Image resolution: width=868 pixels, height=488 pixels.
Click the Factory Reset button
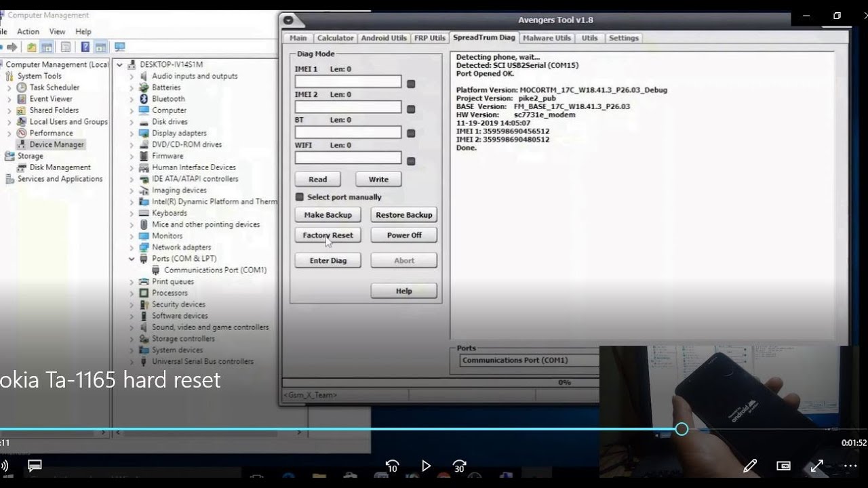click(328, 235)
